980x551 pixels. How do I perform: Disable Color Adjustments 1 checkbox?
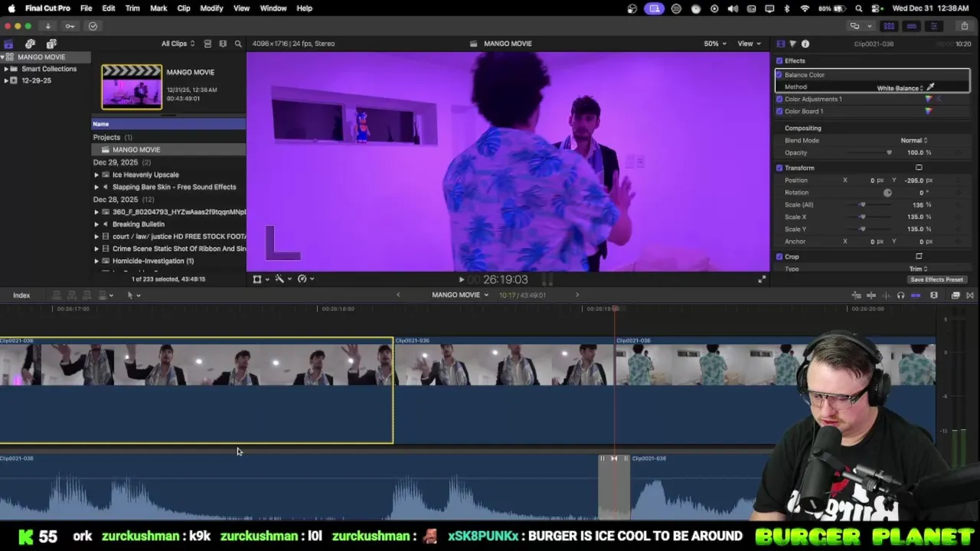[x=779, y=99]
